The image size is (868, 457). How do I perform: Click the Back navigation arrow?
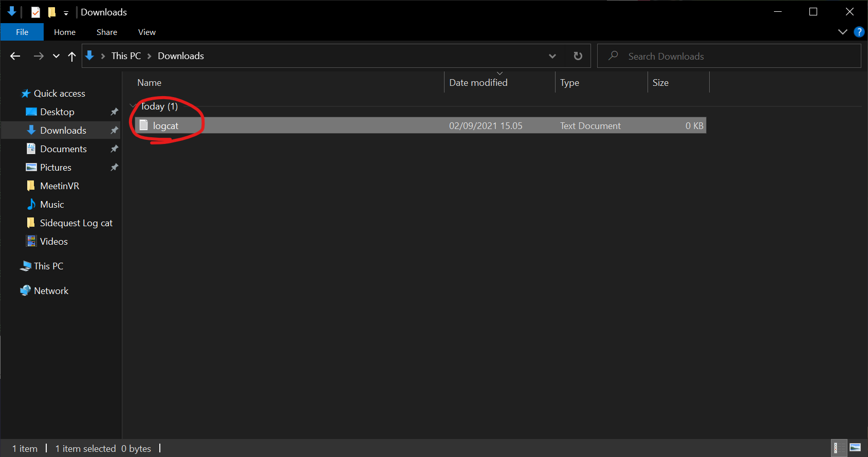[15, 56]
